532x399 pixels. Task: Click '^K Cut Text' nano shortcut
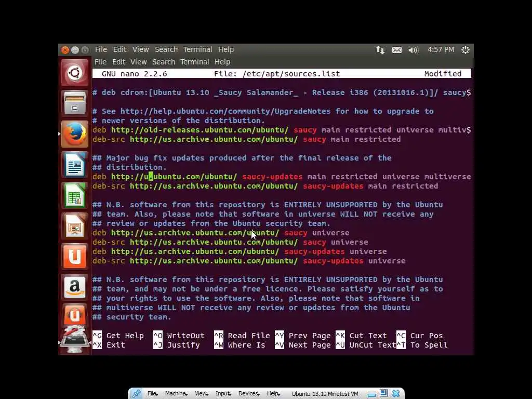(362, 336)
